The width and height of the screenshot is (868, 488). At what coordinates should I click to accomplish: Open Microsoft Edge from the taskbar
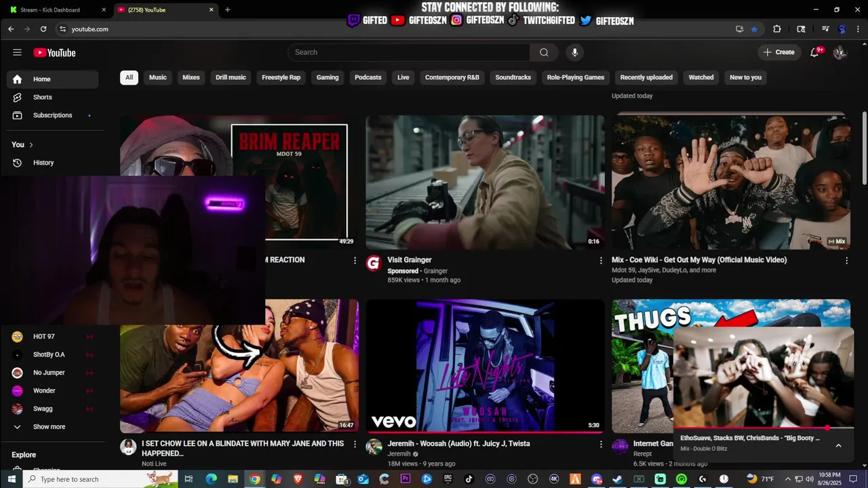click(211, 479)
